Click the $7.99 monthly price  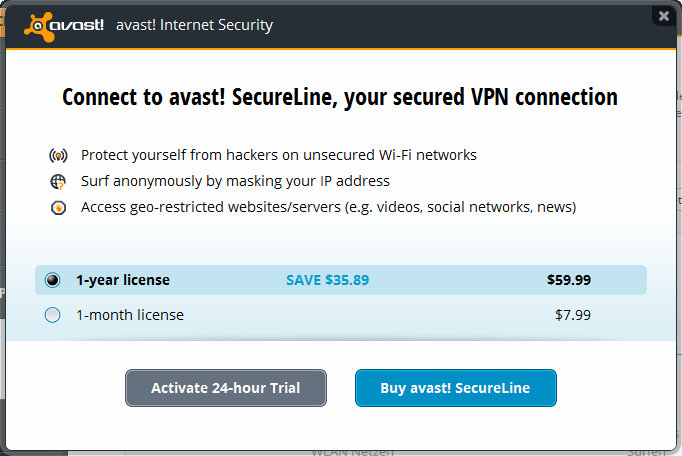click(573, 315)
